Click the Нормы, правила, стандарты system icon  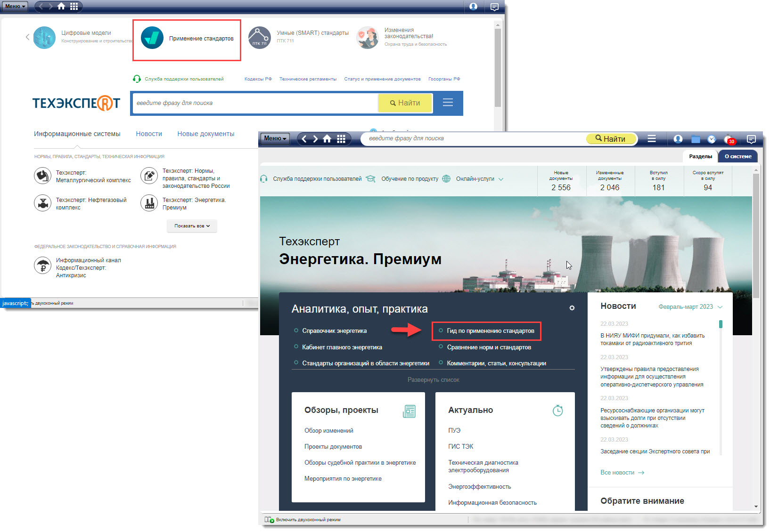pos(149,176)
